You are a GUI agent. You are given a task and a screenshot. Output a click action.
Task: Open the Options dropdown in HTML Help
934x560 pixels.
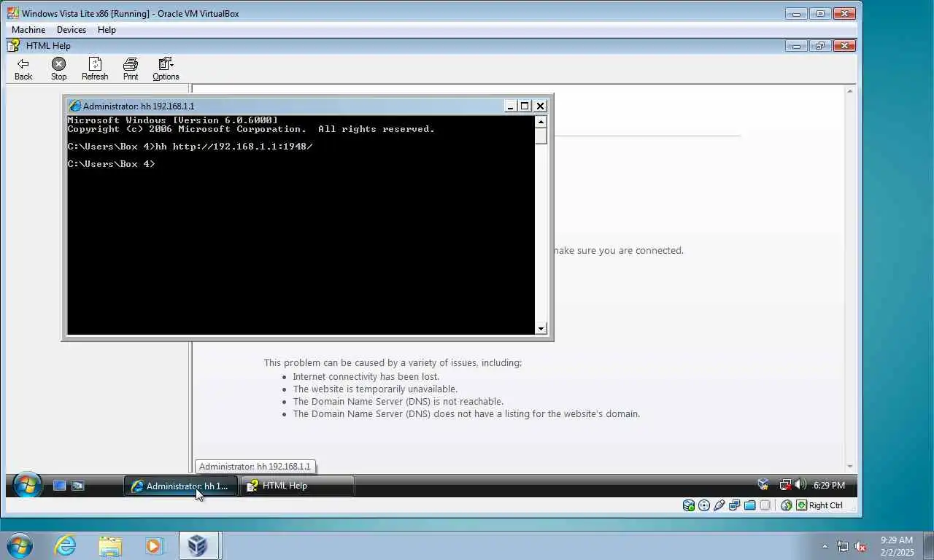pyautogui.click(x=166, y=69)
